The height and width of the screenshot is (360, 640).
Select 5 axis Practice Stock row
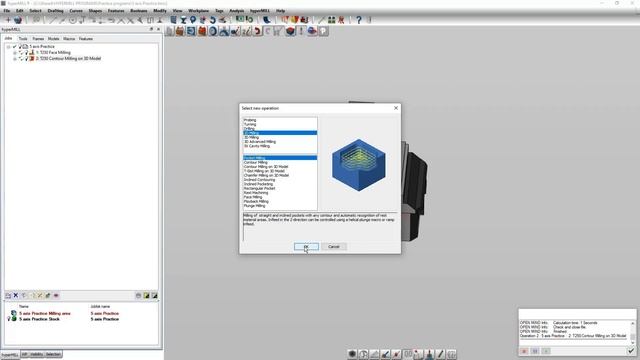[40, 319]
